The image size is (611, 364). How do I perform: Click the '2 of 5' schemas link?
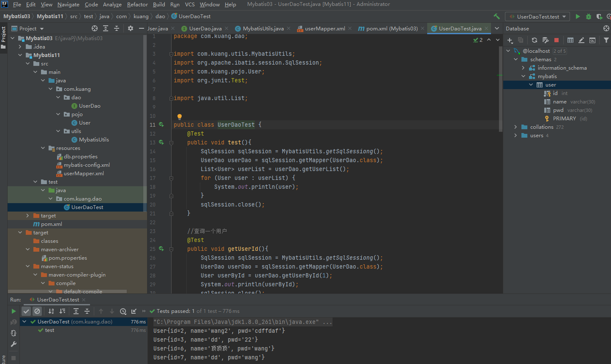pyautogui.click(x=559, y=51)
